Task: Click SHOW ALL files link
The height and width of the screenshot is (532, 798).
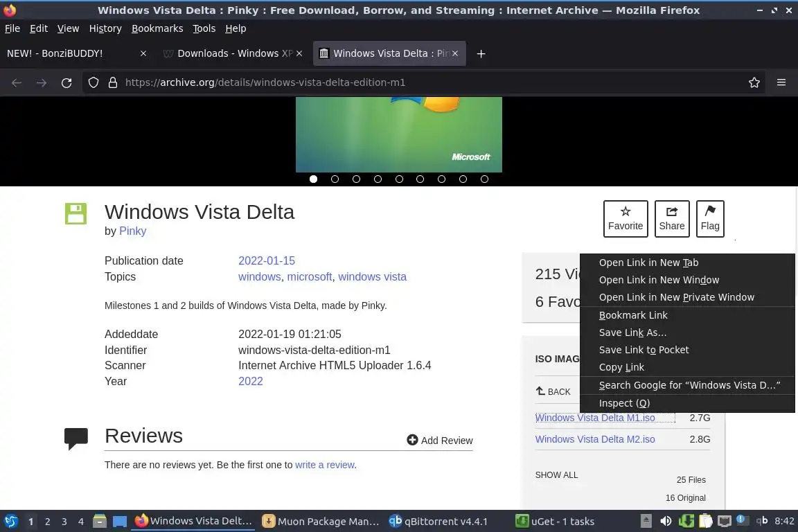Action: tap(556, 475)
